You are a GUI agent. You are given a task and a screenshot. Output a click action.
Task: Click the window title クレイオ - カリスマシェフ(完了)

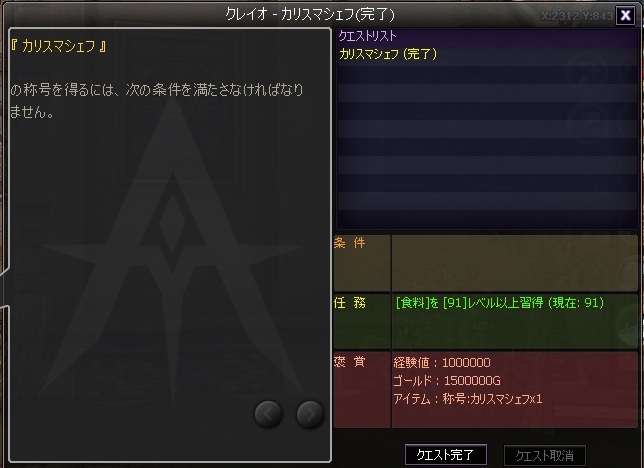click(x=310, y=15)
